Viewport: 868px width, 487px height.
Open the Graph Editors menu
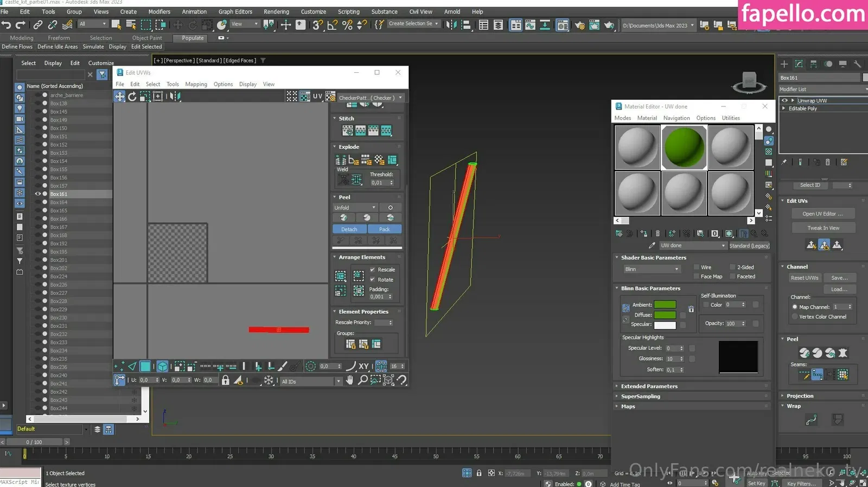click(x=235, y=11)
